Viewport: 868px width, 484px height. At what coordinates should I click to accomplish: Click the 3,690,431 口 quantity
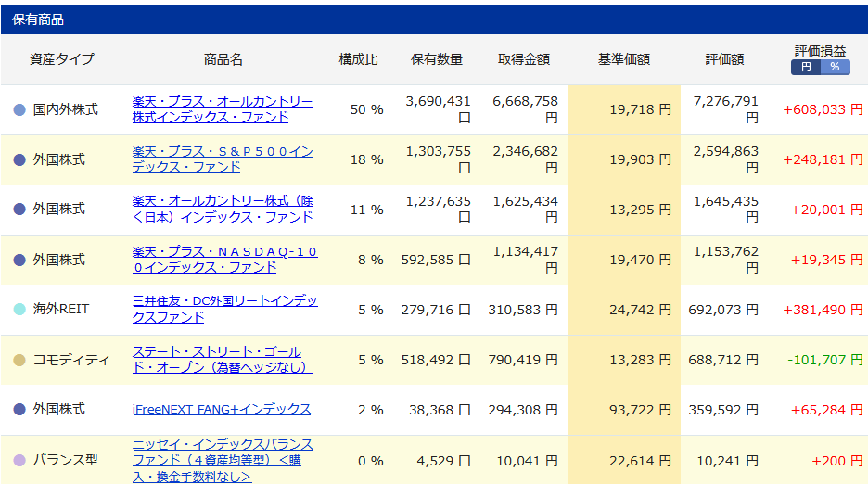point(438,109)
